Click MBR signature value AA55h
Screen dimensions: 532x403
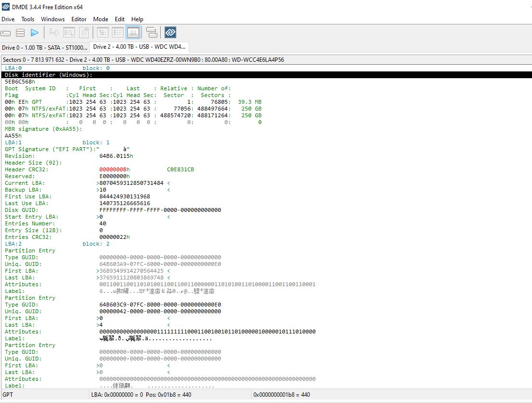coord(13,136)
